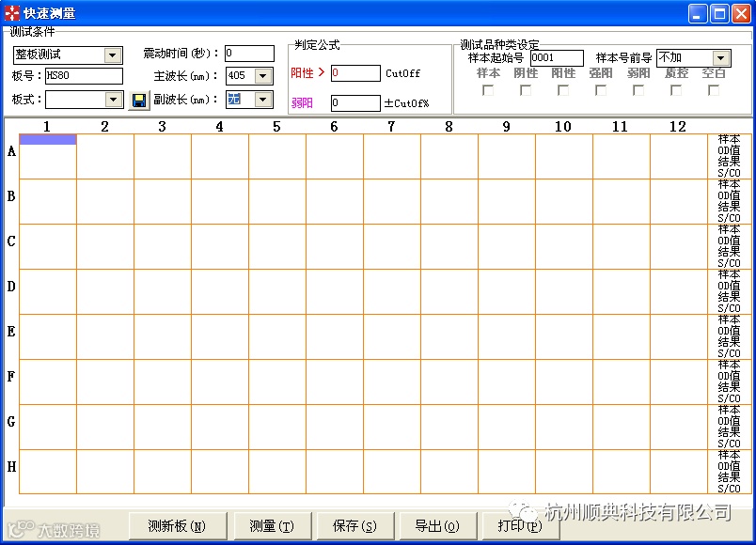Click the 震动时间(秒) input field
This screenshot has width=756, height=545.
(249, 53)
